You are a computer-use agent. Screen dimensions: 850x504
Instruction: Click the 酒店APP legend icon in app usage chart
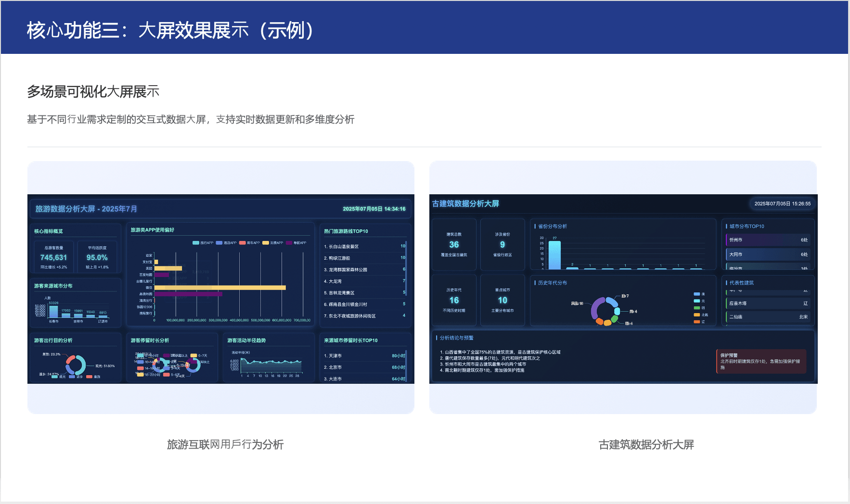tap(219, 243)
